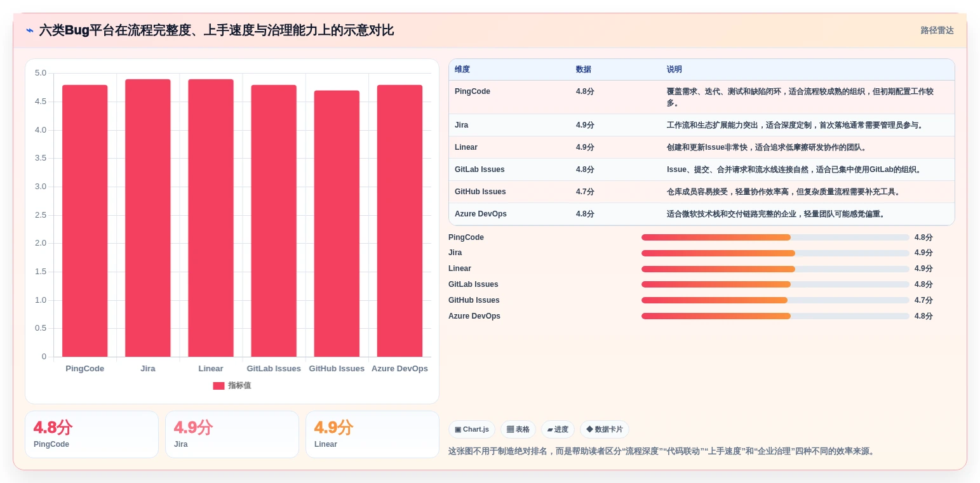The width and height of the screenshot is (980, 483).
Task: Click GitLab Issues in the table
Action: pos(480,169)
